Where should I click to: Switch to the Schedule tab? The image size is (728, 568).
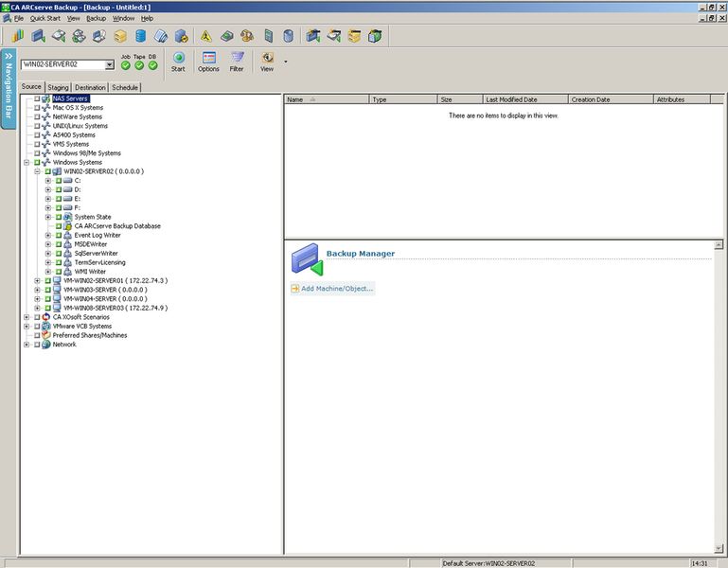click(x=125, y=87)
